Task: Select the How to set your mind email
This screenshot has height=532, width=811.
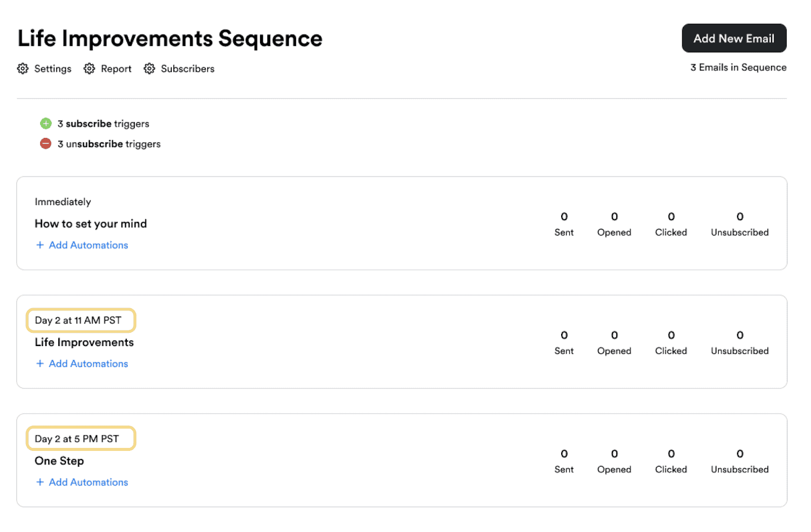Action: point(90,223)
